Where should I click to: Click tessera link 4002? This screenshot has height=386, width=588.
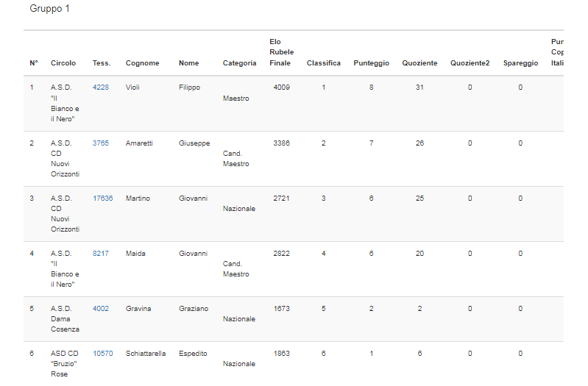coord(100,309)
